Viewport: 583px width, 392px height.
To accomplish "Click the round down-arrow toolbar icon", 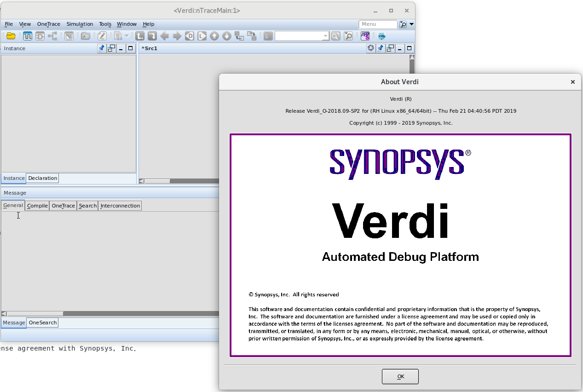I will [227, 36].
